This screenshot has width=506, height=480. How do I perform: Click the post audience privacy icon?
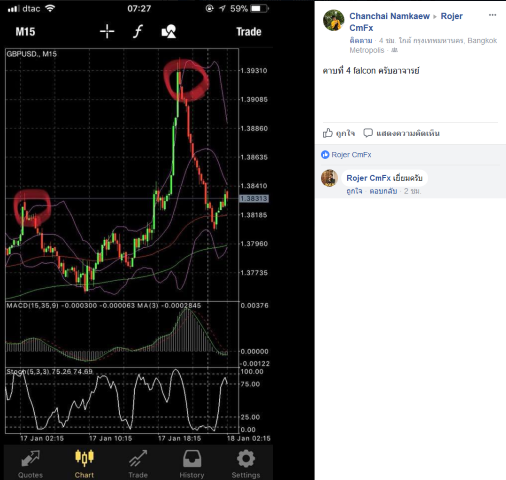pos(395,50)
